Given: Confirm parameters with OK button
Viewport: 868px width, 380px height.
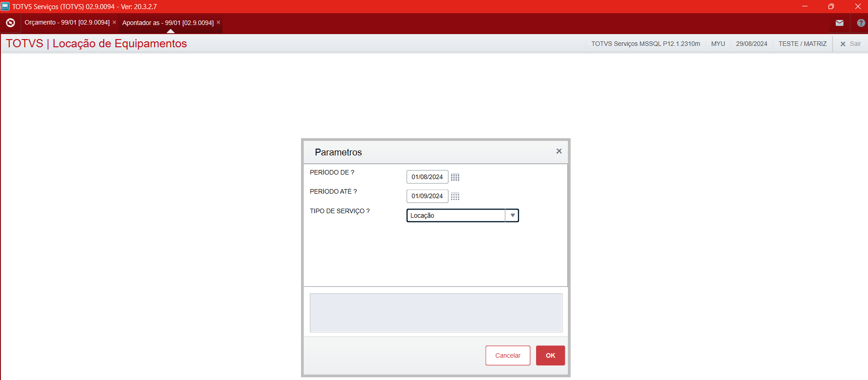Looking at the screenshot, I should [550, 355].
